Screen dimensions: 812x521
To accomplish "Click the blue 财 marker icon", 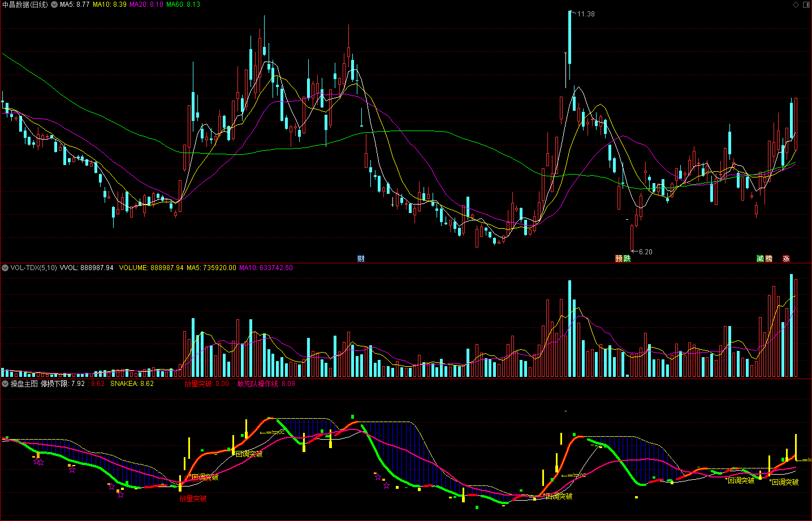I will [361, 259].
